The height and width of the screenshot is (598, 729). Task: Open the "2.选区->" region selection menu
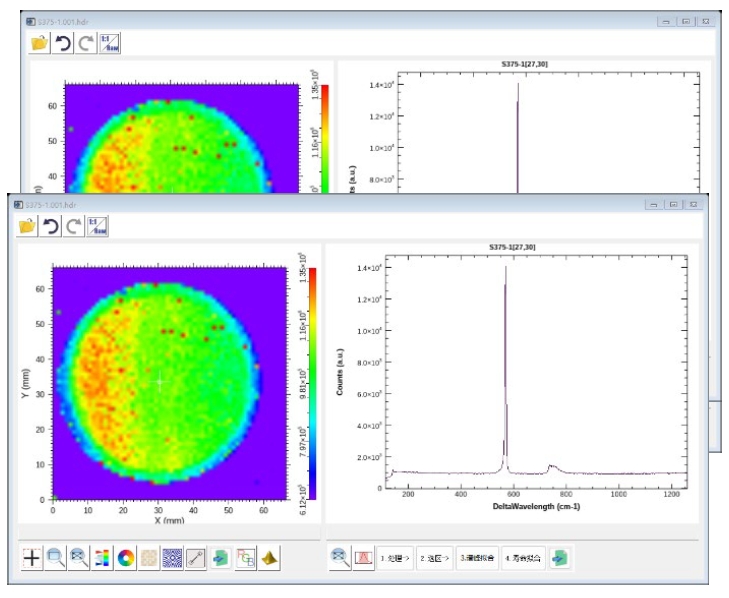[x=435, y=557]
